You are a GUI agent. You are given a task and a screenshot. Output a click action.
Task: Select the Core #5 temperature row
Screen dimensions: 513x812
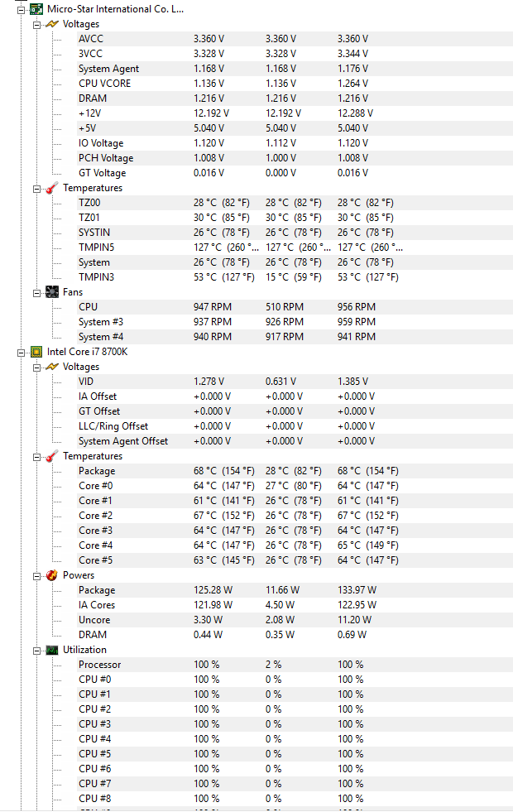[295, 561]
